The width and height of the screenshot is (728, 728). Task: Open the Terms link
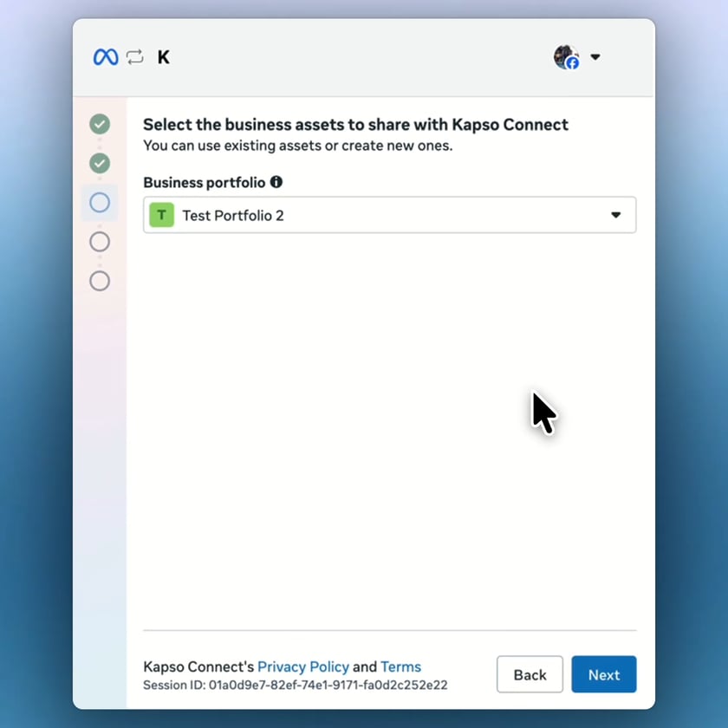click(400, 666)
